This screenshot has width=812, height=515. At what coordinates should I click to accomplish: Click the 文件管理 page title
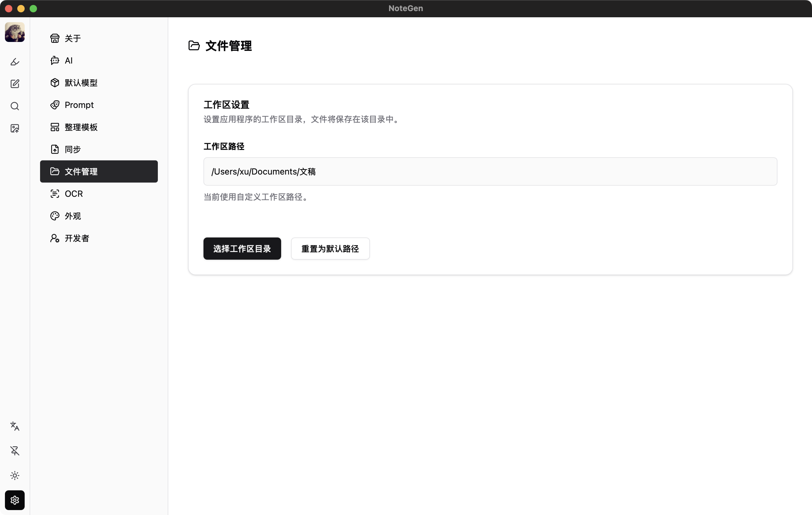click(229, 46)
